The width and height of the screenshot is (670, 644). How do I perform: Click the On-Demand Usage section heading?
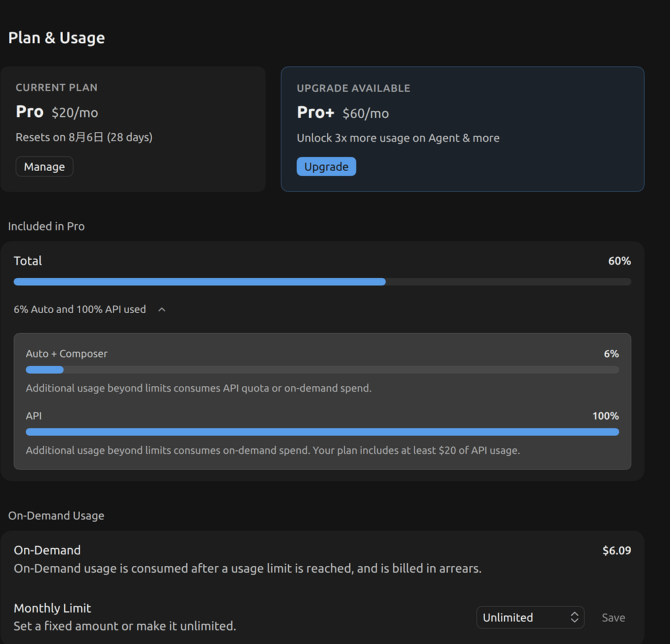click(x=56, y=516)
